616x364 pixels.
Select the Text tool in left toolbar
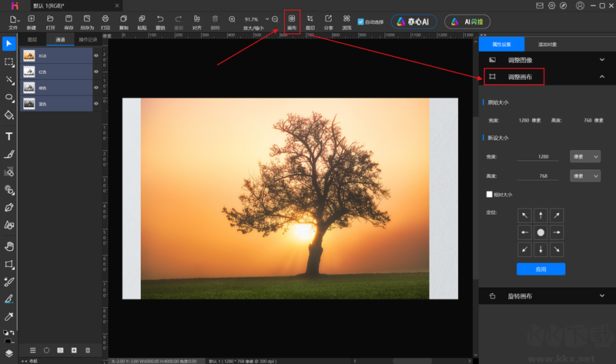tap(9, 136)
